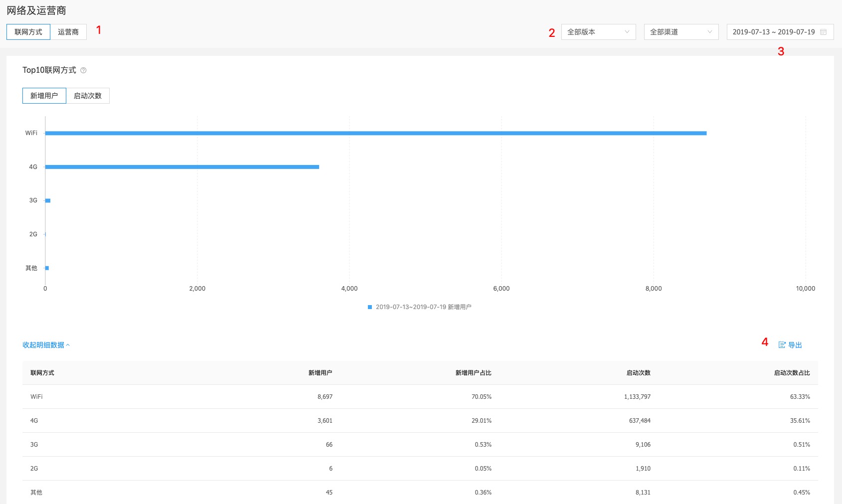
Task: Click the 4G bar in the chart
Action: coord(182,167)
